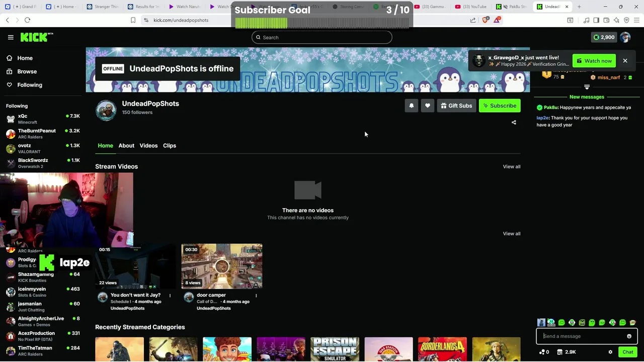The height and width of the screenshot is (362, 644).
Task: Bookmark this page icon
Action: (x=133, y=20)
